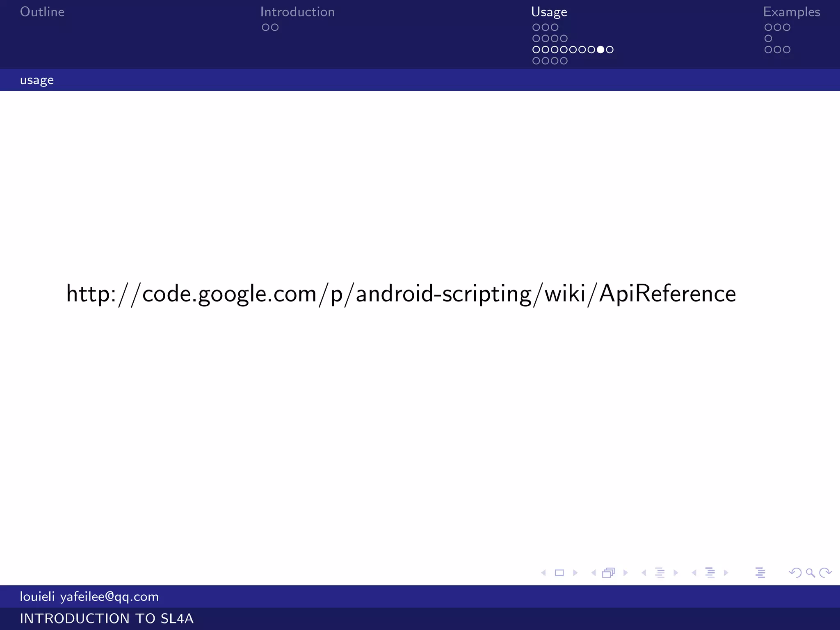The width and height of the screenshot is (840, 630).
Task: Jump to the Outline section in header
Action: pos(42,12)
